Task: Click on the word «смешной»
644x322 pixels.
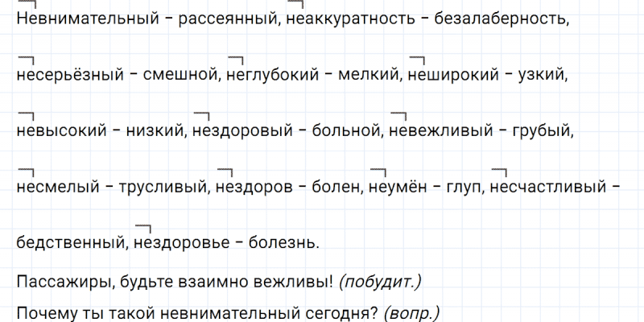Action: (x=181, y=75)
